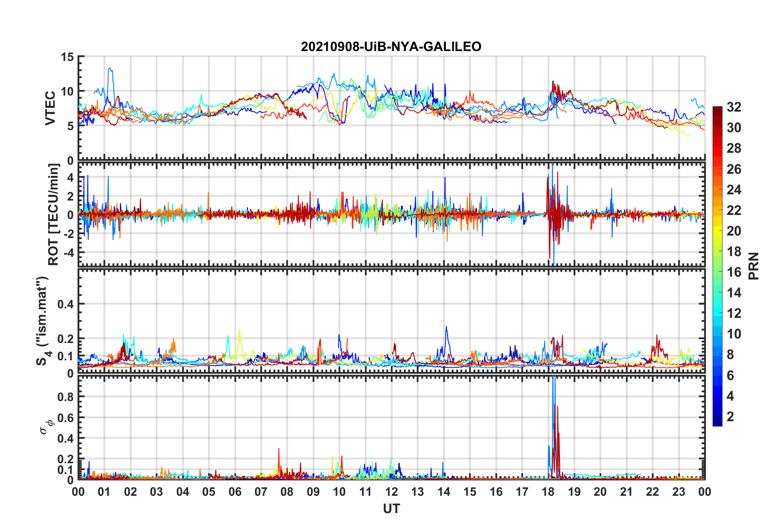
Task: Click colorbar tick label 24
Action: point(734,190)
